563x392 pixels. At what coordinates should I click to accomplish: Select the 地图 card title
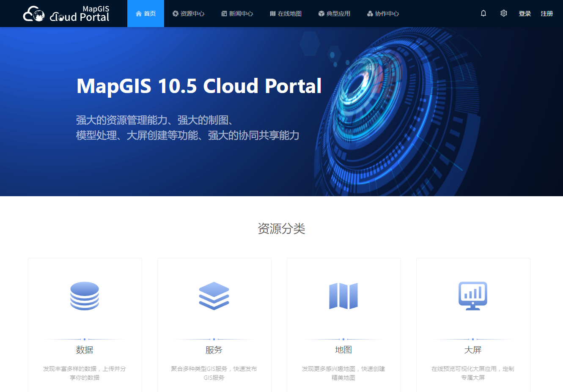click(343, 350)
